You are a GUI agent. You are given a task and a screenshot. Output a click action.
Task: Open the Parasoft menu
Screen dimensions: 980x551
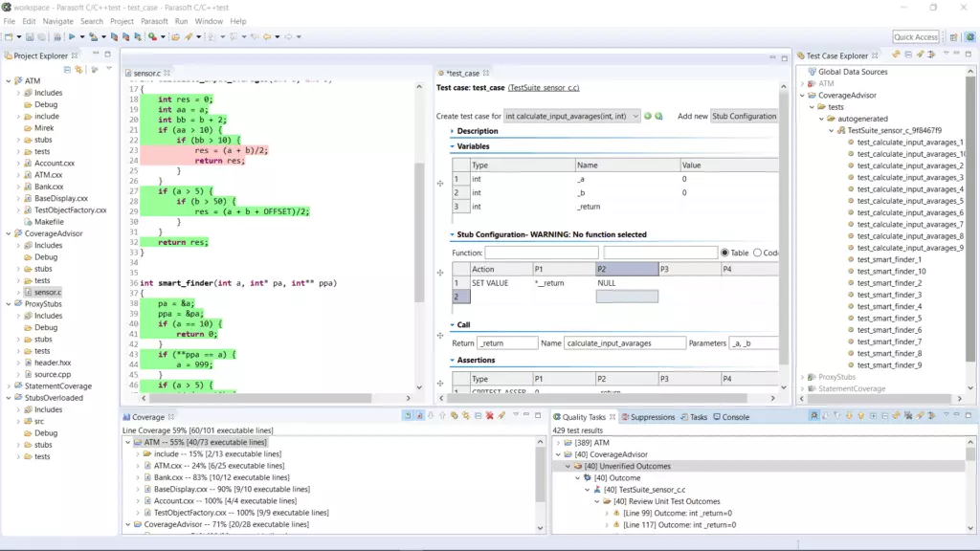click(x=153, y=20)
